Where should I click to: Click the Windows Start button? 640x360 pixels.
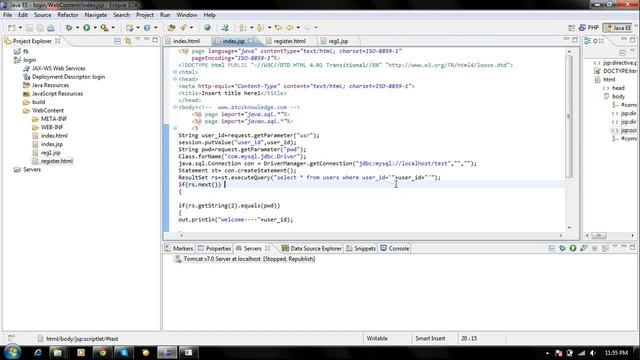12,353
